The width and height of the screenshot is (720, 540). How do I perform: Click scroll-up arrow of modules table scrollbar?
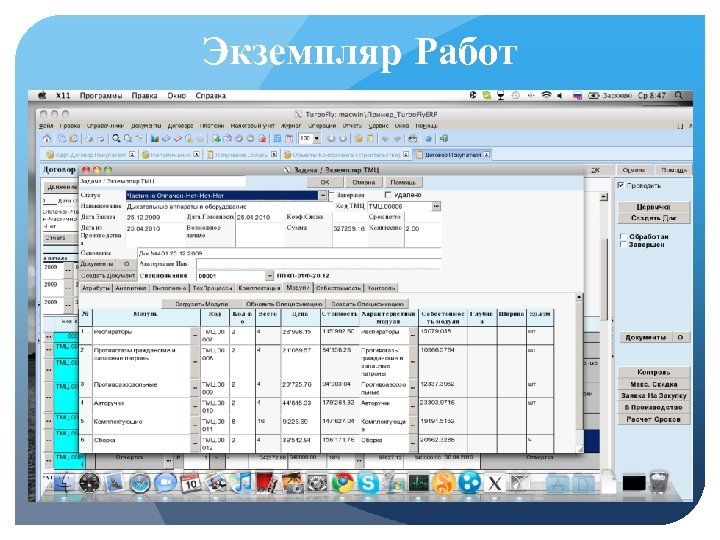pos(579,298)
